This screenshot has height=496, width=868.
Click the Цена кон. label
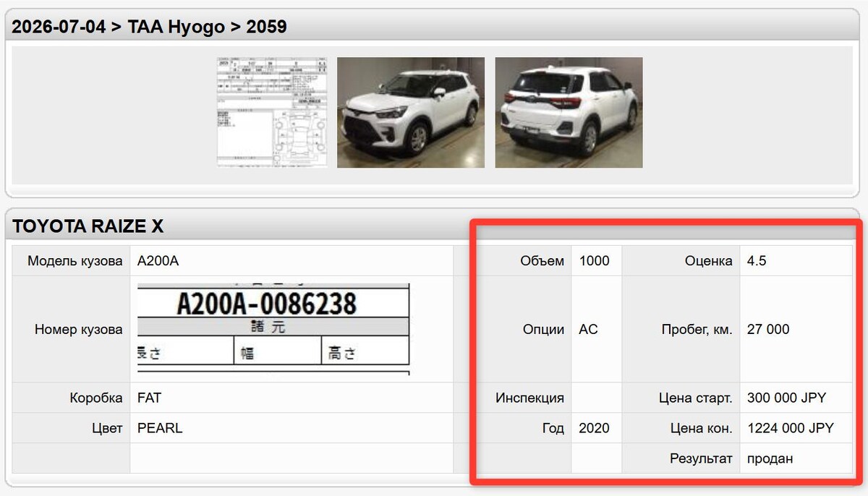pyautogui.click(x=702, y=428)
